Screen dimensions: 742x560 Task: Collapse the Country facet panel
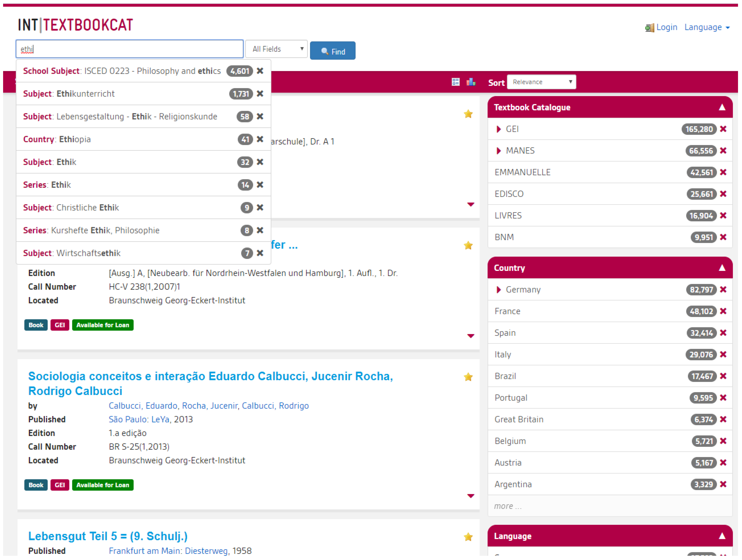[722, 268]
